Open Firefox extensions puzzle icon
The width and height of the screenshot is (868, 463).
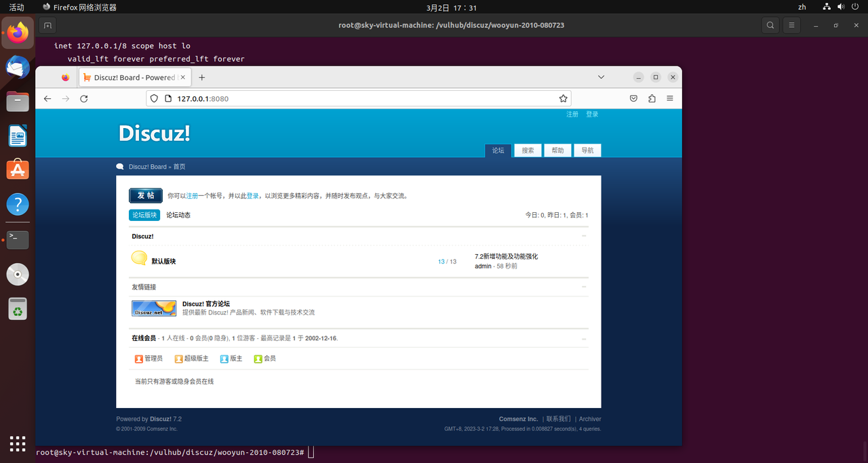pos(652,98)
